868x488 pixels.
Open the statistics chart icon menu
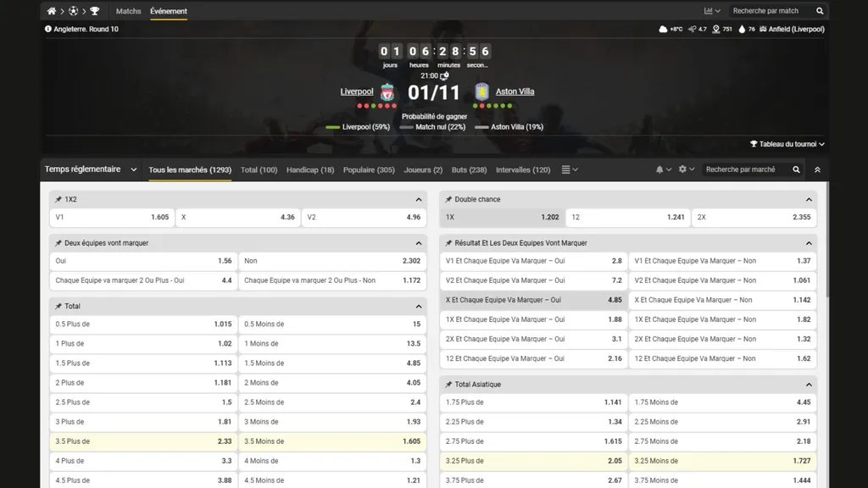[711, 11]
